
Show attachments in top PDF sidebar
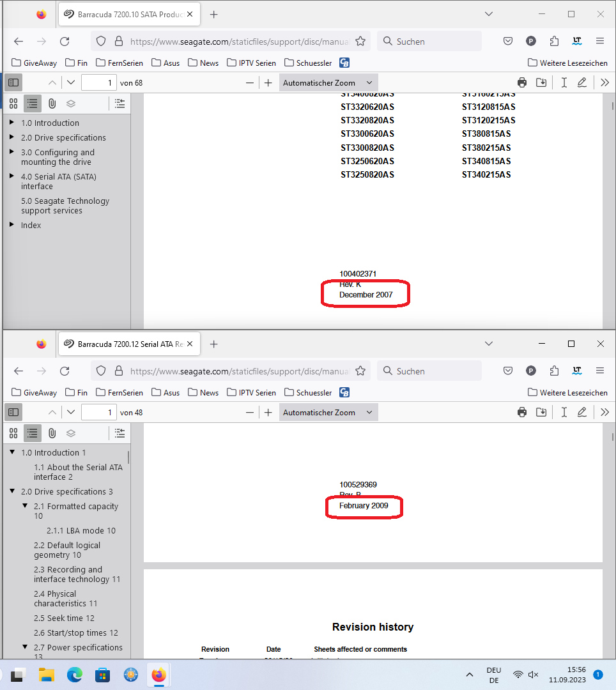click(x=52, y=104)
